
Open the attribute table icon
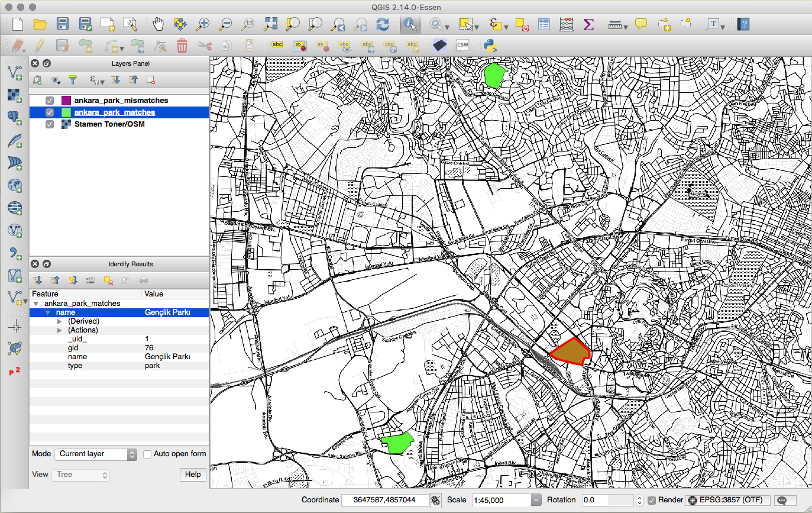[x=544, y=24]
